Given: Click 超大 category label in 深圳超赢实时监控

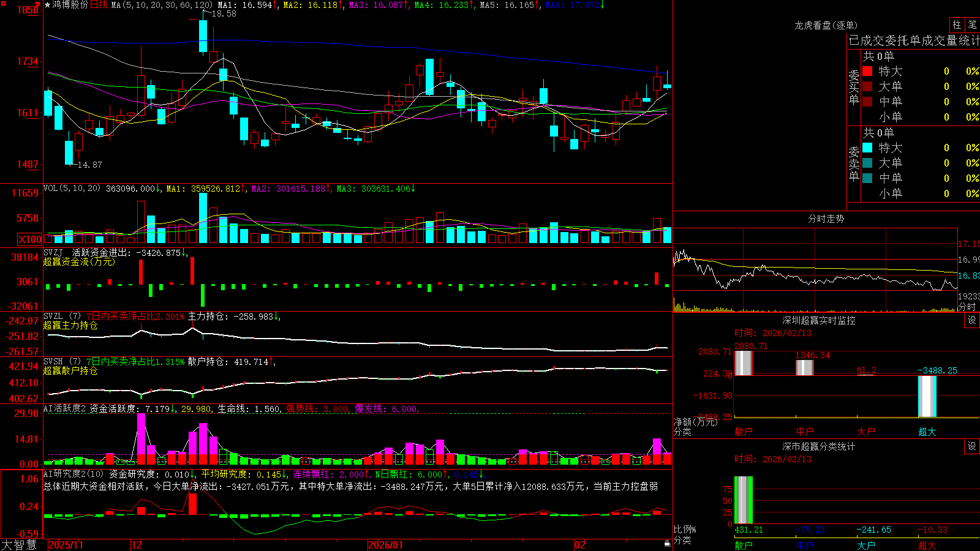Looking at the screenshot, I should click(927, 432).
